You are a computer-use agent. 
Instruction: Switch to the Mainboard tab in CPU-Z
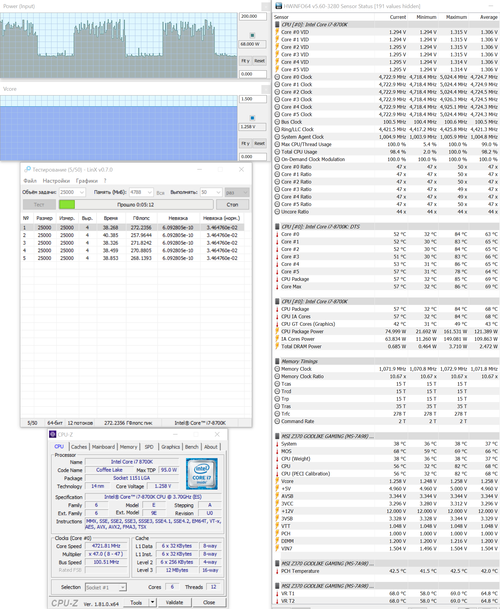103,447
